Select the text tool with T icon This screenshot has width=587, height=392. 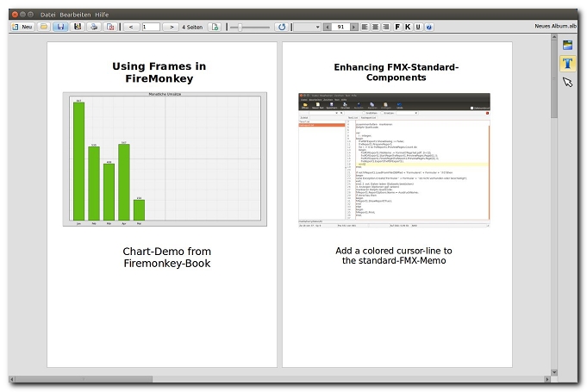click(x=568, y=63)
